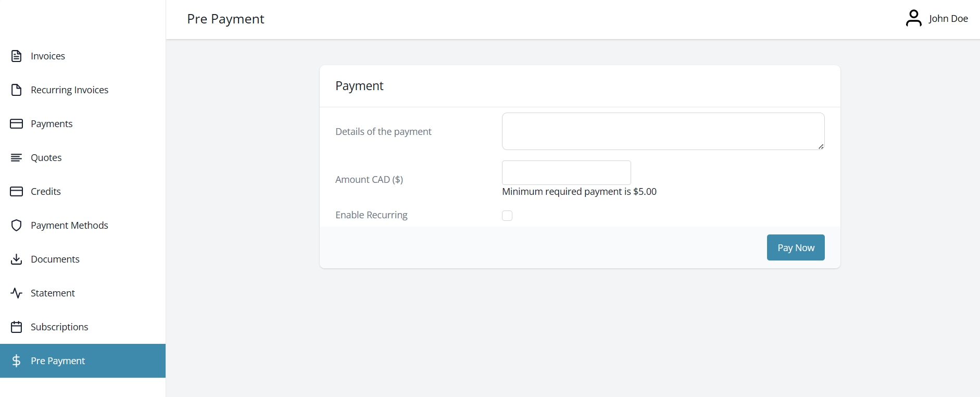Click the Payments credit card icon

(x=16, y=123)
